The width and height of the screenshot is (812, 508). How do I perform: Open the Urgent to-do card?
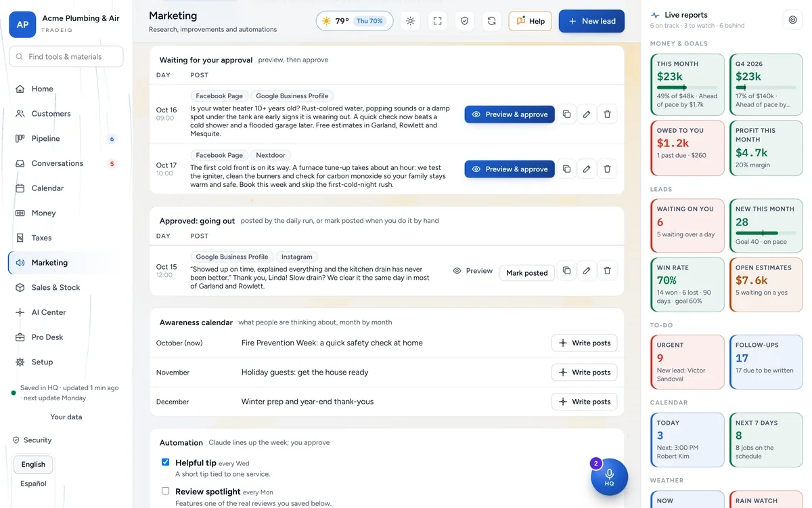[687, 362]
